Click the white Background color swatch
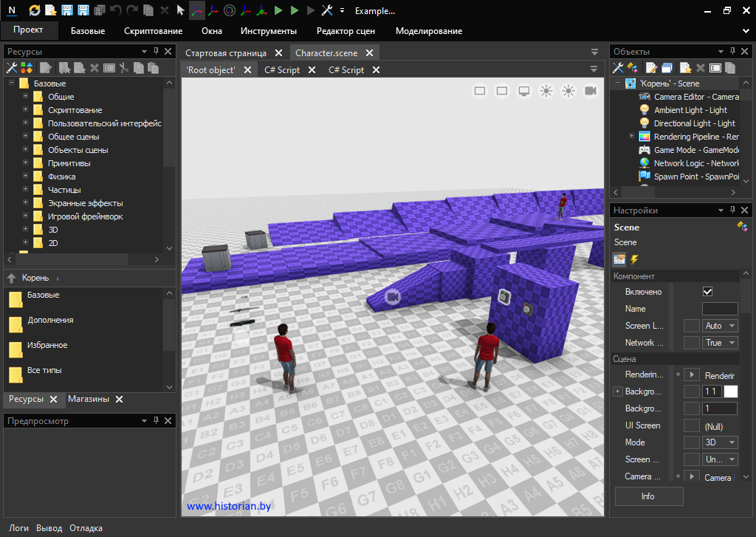This screenshot has width=756, height=537. [730, 391]
